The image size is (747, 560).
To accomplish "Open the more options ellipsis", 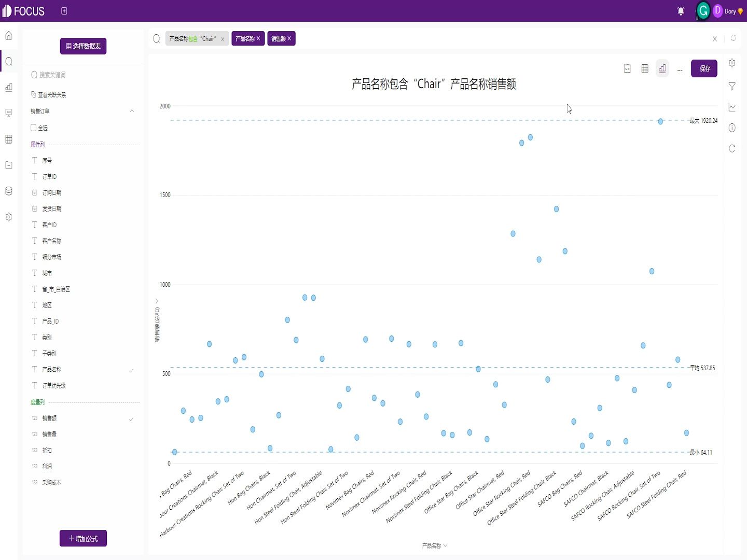I will click(680, 69).
